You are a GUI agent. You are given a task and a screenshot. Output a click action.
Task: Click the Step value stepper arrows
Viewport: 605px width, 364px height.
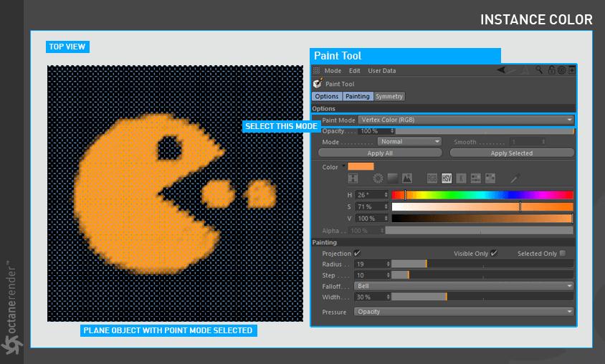[x=388, y=275]
